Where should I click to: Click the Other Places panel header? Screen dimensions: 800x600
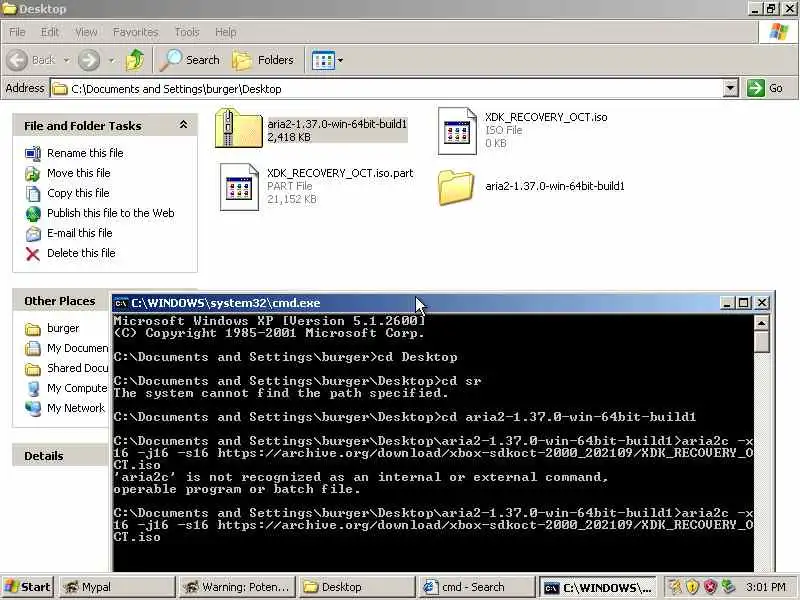(x=60, y=301)
